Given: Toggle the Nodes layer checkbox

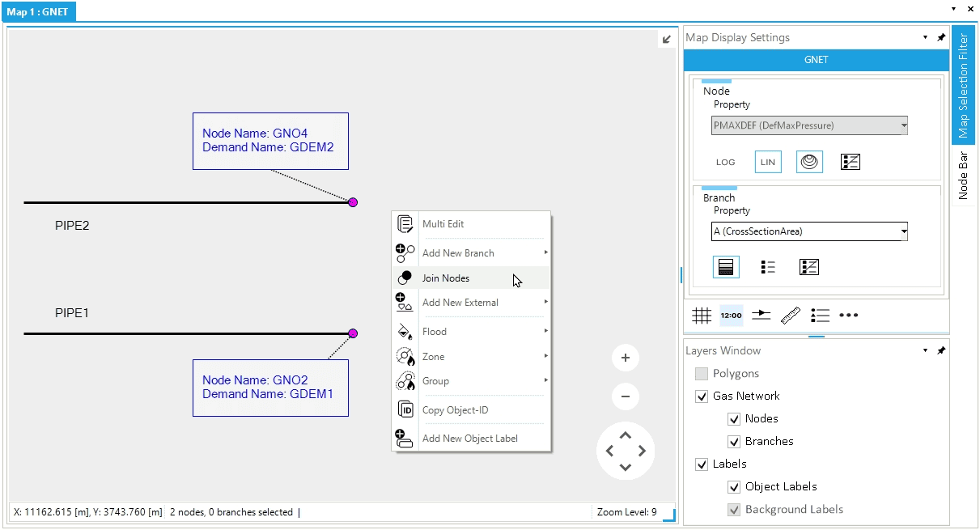Looking at the screenshot, I should tap(734, 419).
